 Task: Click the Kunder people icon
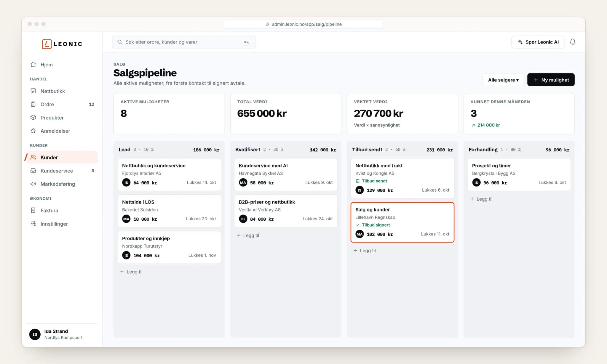click(x=33, y=157)
